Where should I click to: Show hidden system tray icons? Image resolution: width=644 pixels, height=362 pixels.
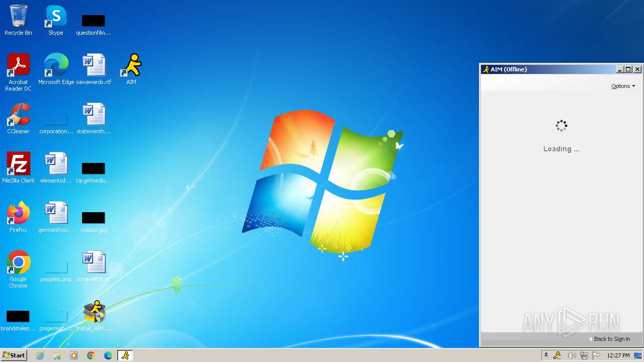click(x=546, y=355)
